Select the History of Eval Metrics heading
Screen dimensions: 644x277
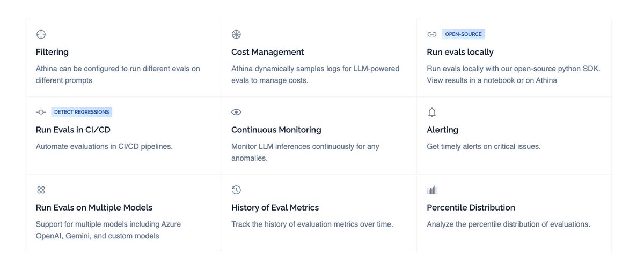(275, 207)
